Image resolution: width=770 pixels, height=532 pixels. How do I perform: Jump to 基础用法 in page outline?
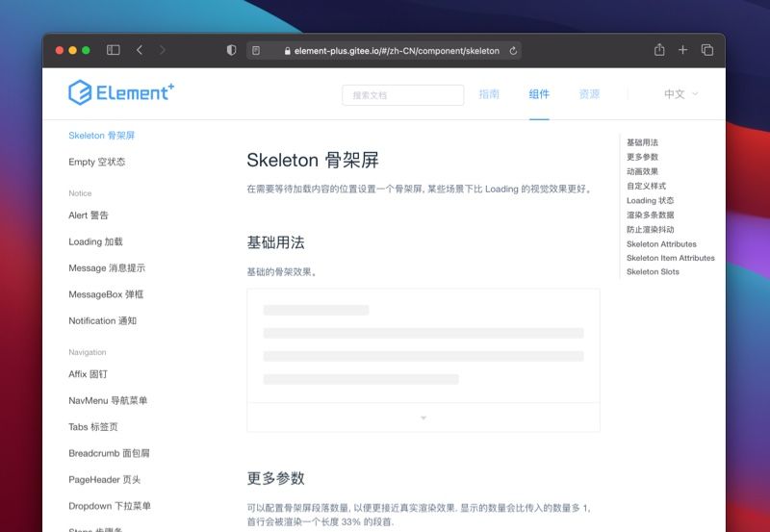pos(642,142)
